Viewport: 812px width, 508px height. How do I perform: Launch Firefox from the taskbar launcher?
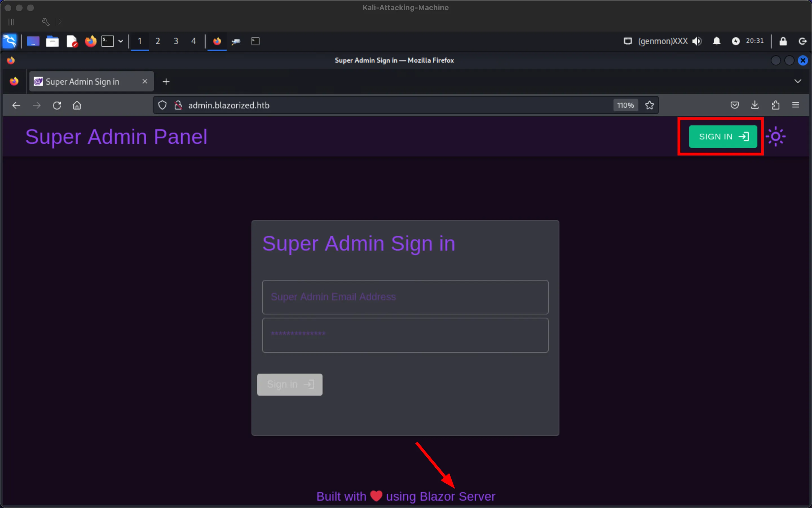(91, 41)
